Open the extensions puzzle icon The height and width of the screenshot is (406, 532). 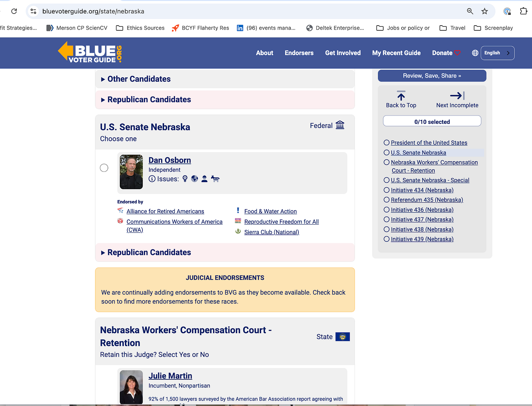[x=524, y=11]
